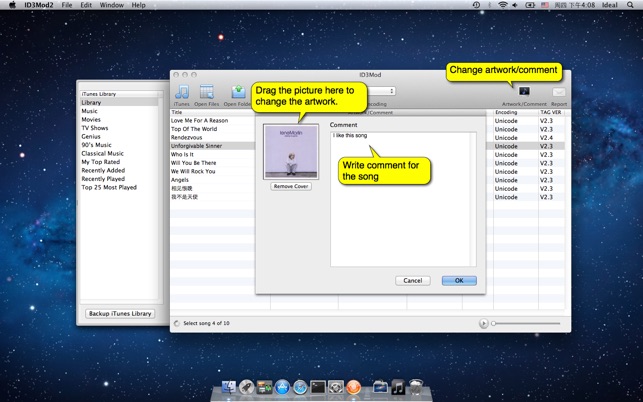Click the iTunes toolbar icon in ID3Mod
The image size is (643, 402).
click(x=182, y=92)
